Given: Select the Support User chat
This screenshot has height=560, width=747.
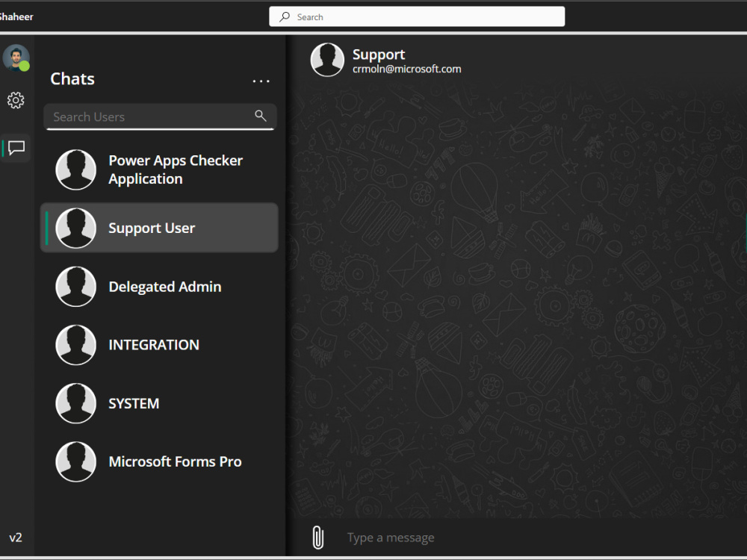Looking at the screenshot, I should [159, 228].
